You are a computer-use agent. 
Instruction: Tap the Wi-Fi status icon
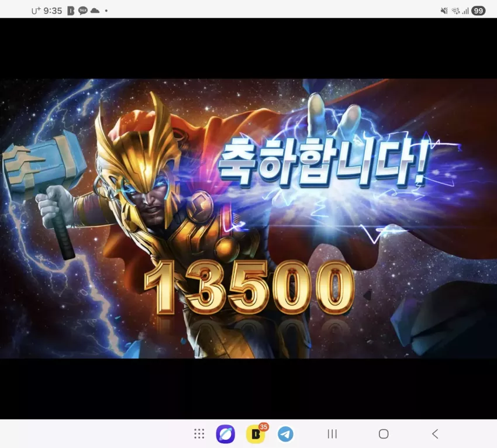coord(456,11)
